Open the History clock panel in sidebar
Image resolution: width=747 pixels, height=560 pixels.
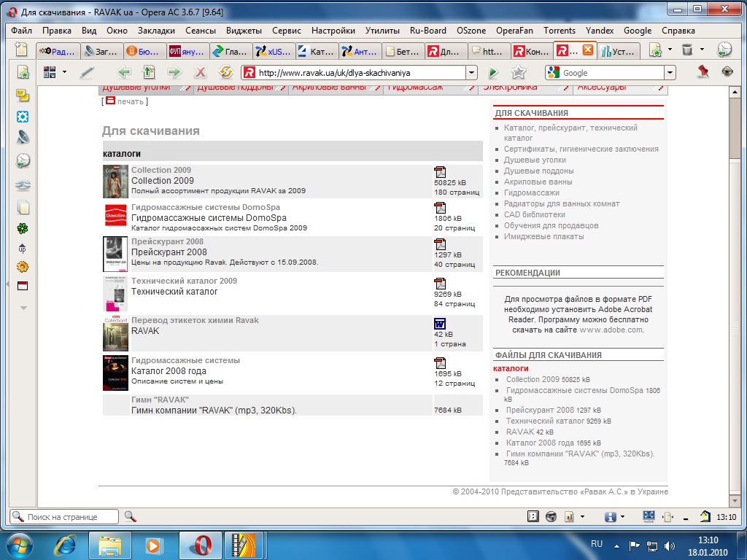pyautogui.click(x=23, y=161)
